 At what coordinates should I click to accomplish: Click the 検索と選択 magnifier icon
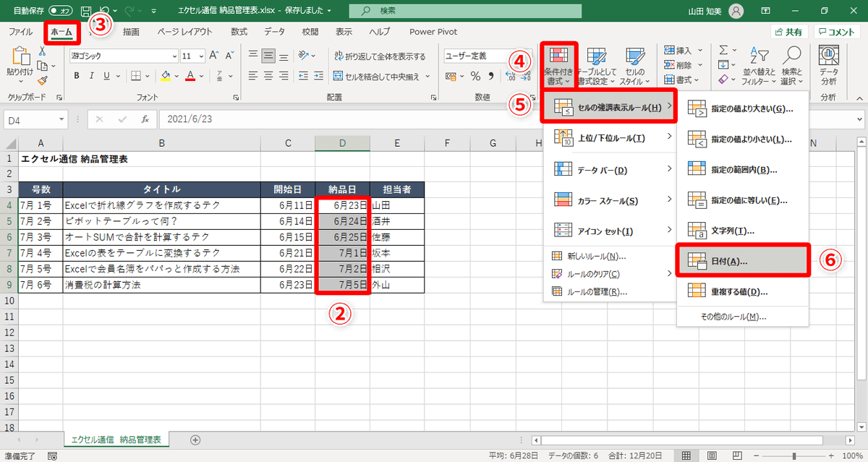pos(793,65)
